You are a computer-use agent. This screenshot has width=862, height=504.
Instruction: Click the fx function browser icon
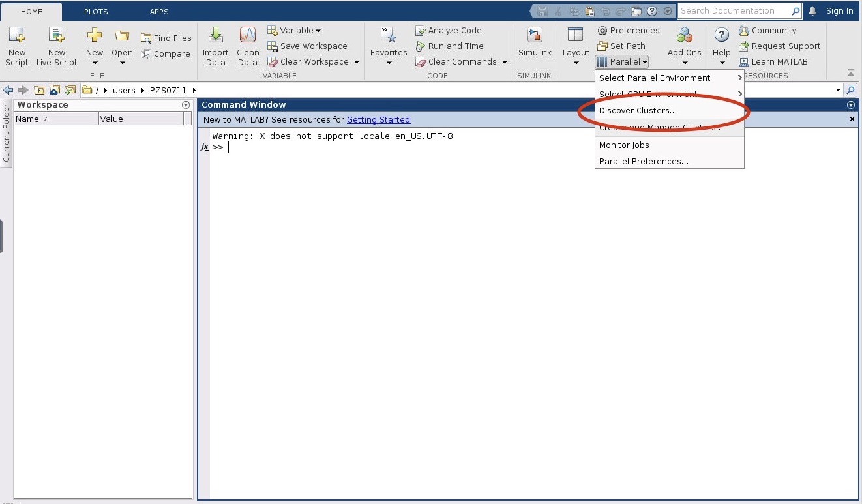[x=204, y=147]
